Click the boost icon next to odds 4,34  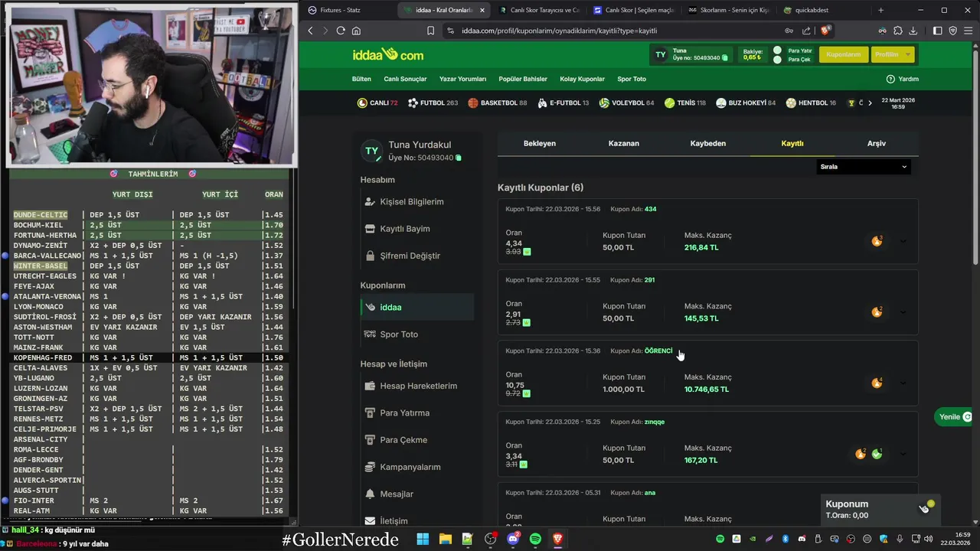(x=527, y=252)
